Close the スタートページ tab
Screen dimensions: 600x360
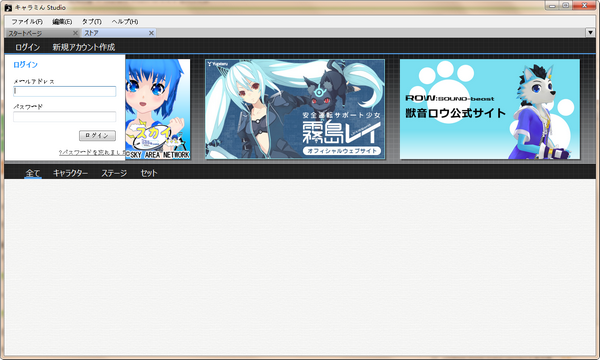[75, 33]
